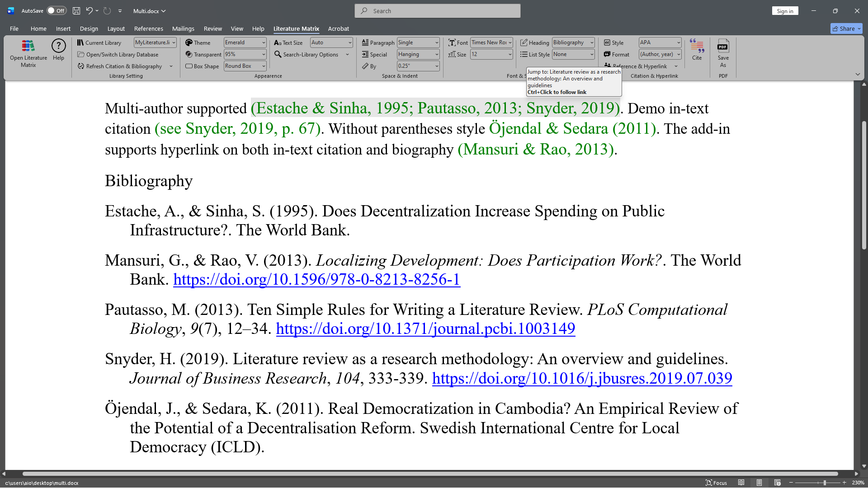Switch to the Insert tab
Viewport: 868px width, 488px height.
[63, 28]
